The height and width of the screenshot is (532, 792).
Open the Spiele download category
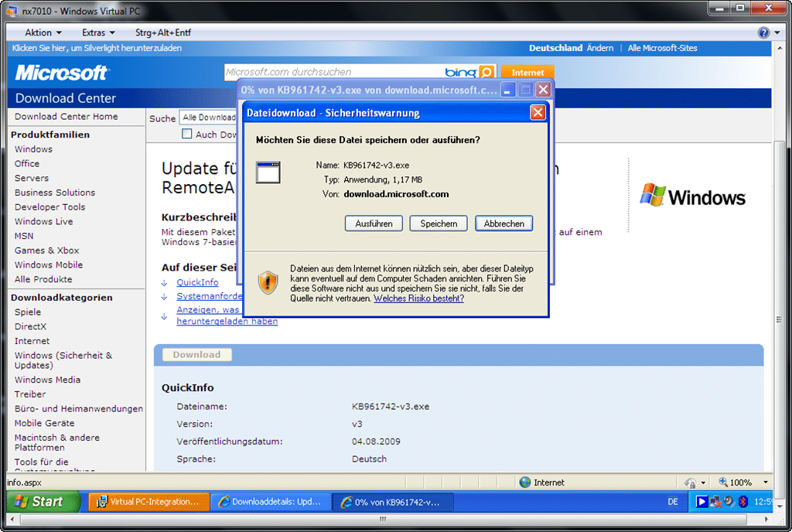[28, 312]
